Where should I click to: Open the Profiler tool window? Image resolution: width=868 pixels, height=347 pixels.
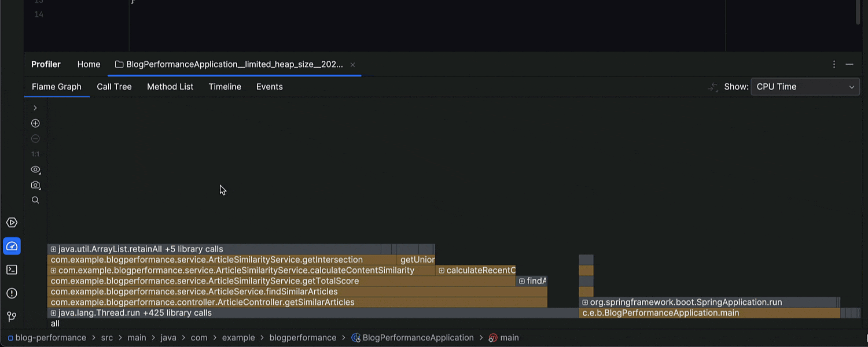pyautogui.click(x=12, y=246)
